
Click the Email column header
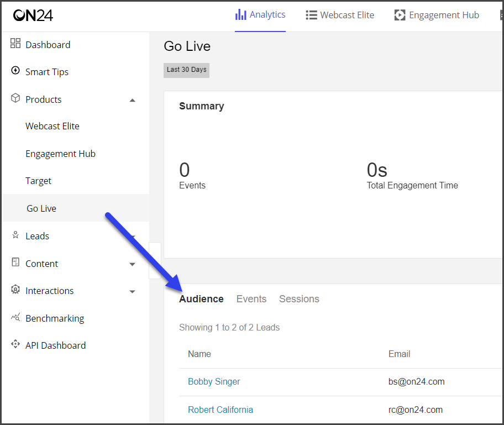(399, 354)
